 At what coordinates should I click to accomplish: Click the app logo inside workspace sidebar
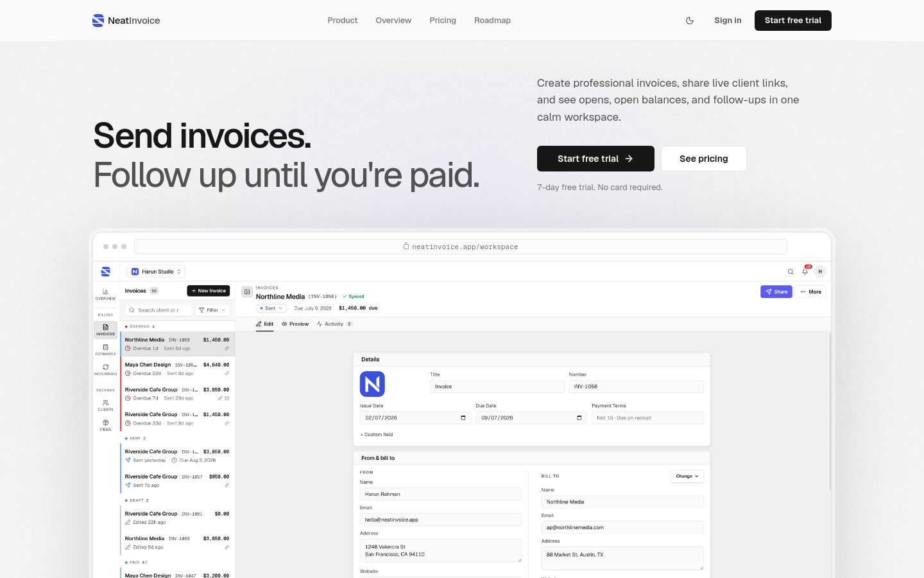(x=106, y=272)
